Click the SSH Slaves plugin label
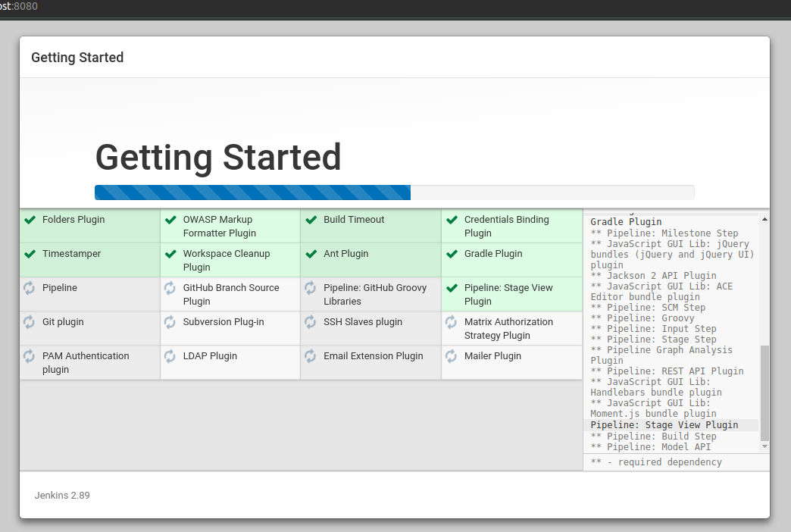 363,322
